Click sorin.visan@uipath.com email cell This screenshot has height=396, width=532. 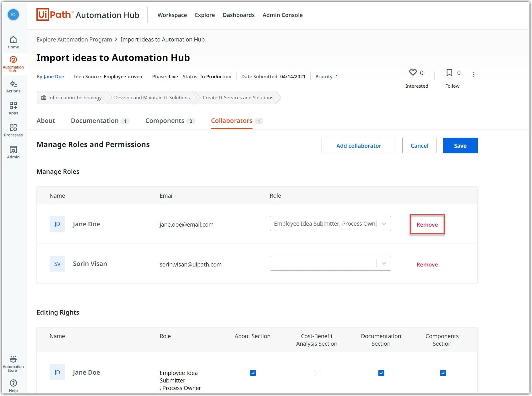(191, 264)
